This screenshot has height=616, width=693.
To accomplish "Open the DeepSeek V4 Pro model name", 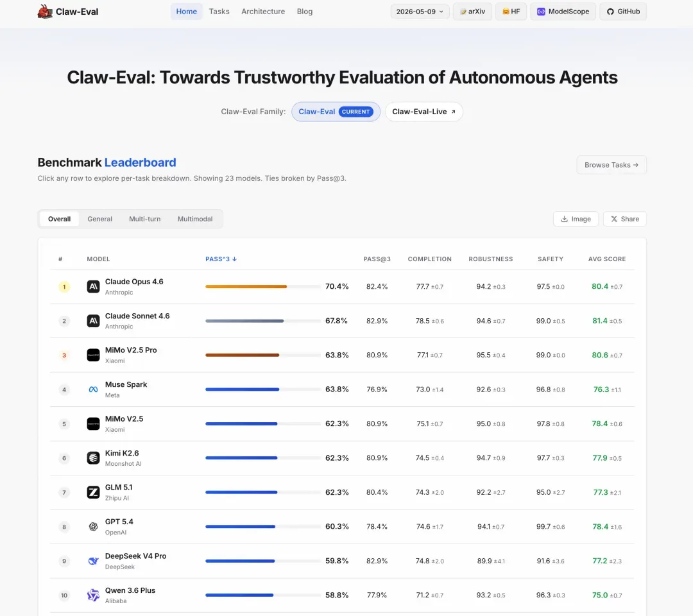I will 135,556.
